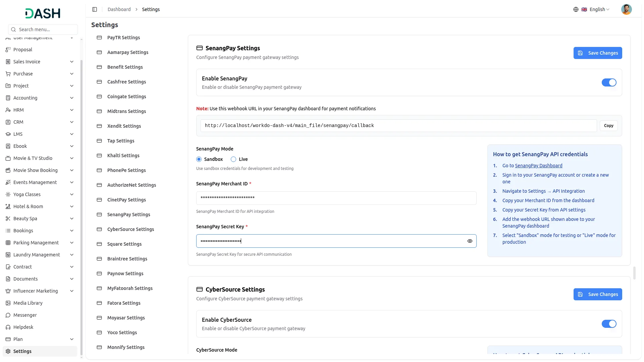Click the Movie & TV Studio icon
Screen dimensions: 644x362
(x=8, y=158)
